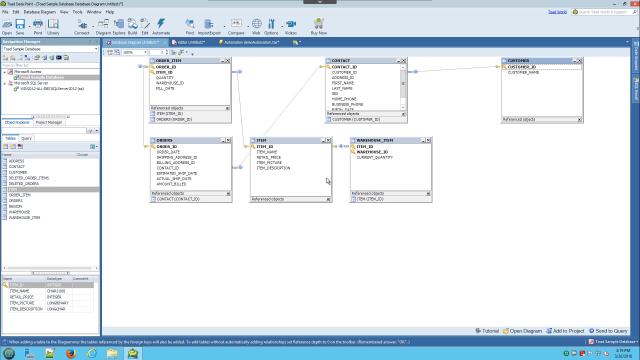This screenshot has height=360, width=640.
Task: Open the Compare tool
Action: coord(236,27)
